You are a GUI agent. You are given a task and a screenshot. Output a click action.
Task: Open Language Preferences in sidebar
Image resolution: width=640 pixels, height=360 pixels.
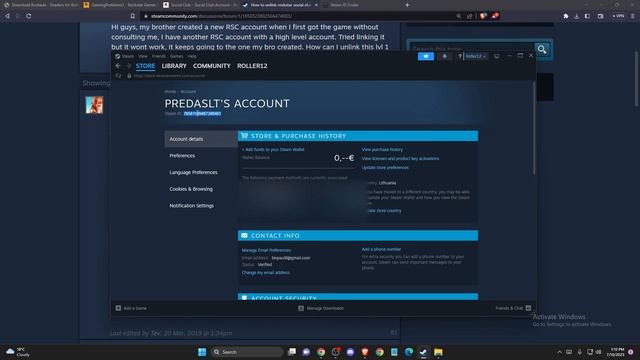[x=193, y=172]
